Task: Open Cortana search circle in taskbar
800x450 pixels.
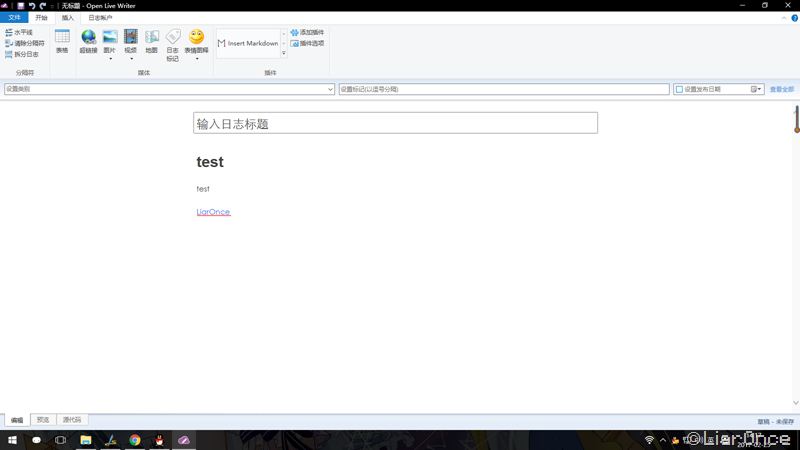Action: (36, 440)
